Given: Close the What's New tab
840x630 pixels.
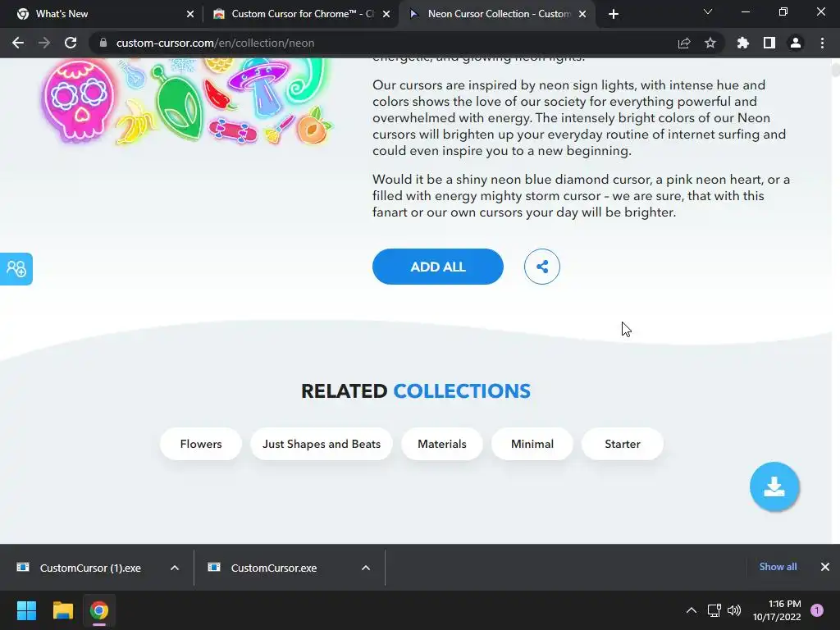Looking at the screenshot, I should coord(190,14).
